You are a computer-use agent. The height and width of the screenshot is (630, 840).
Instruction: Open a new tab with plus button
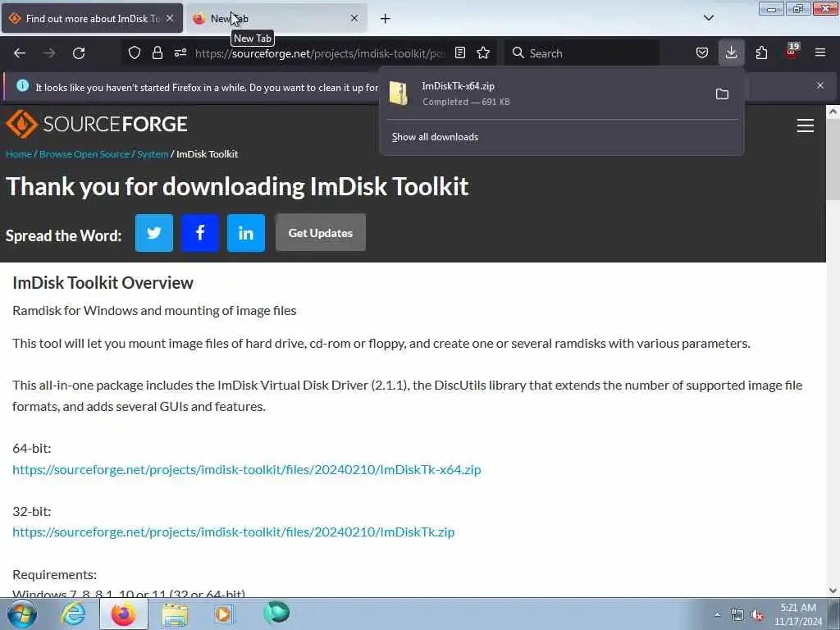pyautogui.click(x=386, y=19)
